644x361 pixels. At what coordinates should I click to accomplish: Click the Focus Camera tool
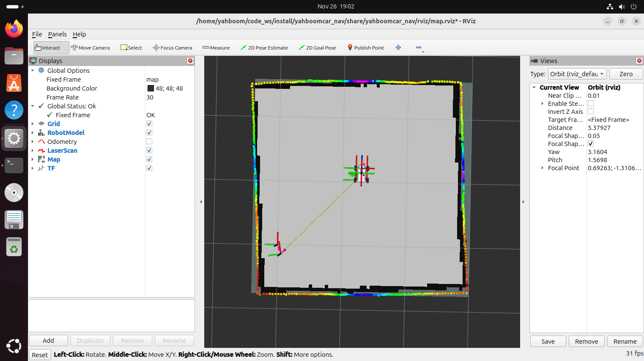173,48
